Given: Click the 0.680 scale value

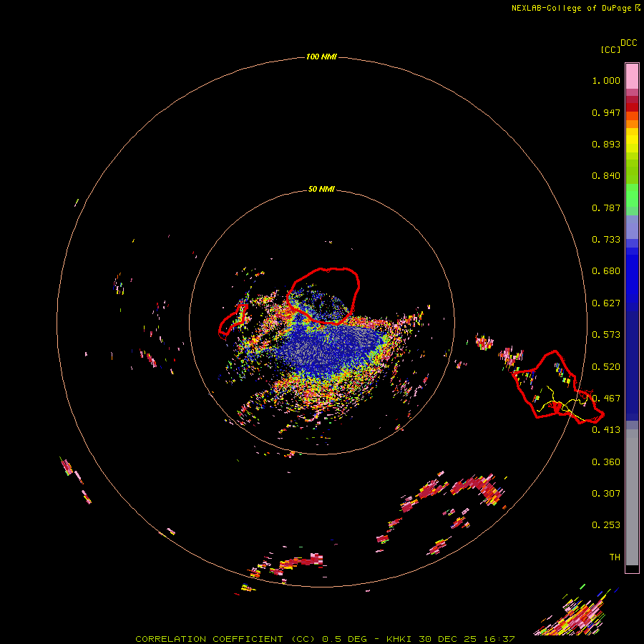Looking at the screenshot, I should coord(606,271).
